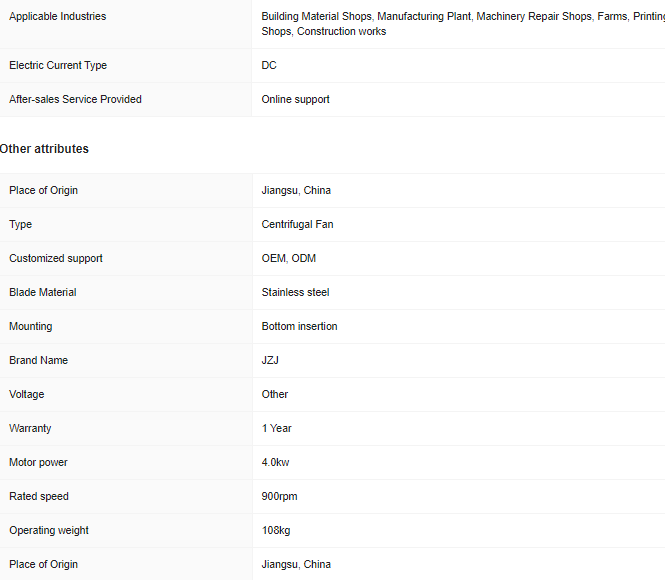Select the '900rpm' rated speed value
The image size is (665, 580).
click(x=279, y=496)
